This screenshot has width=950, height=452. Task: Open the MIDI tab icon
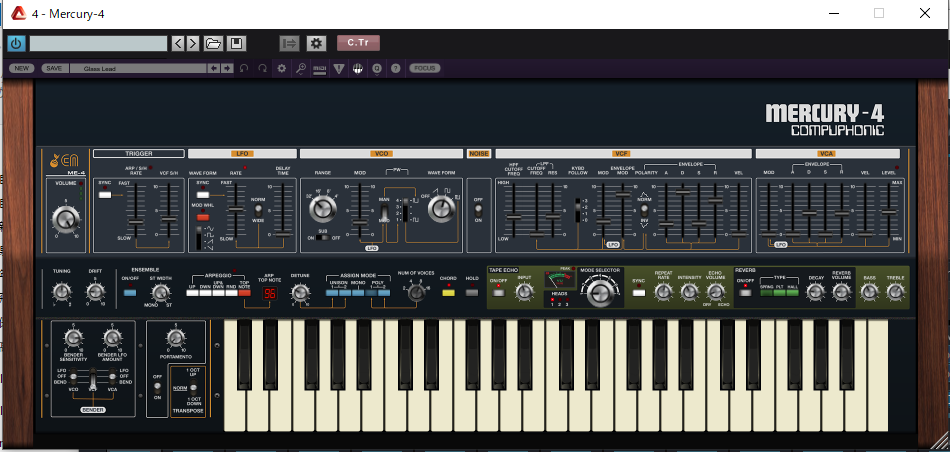(x=319, y=68)
